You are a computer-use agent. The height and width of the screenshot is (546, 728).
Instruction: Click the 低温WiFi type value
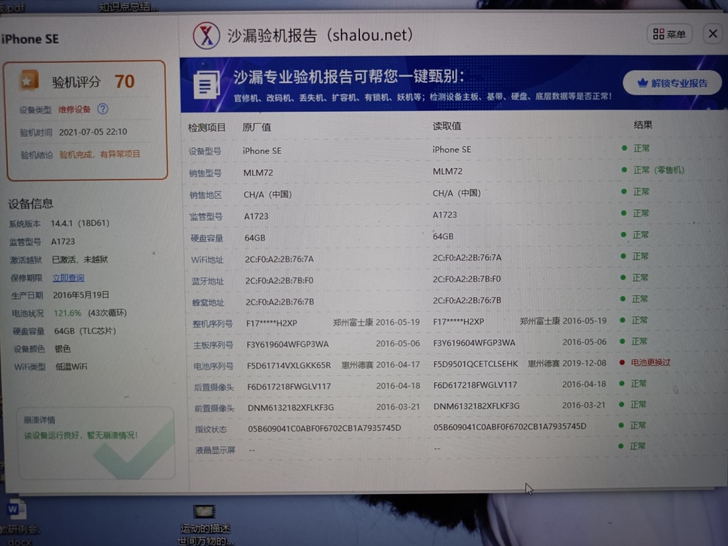pos(71,366)
